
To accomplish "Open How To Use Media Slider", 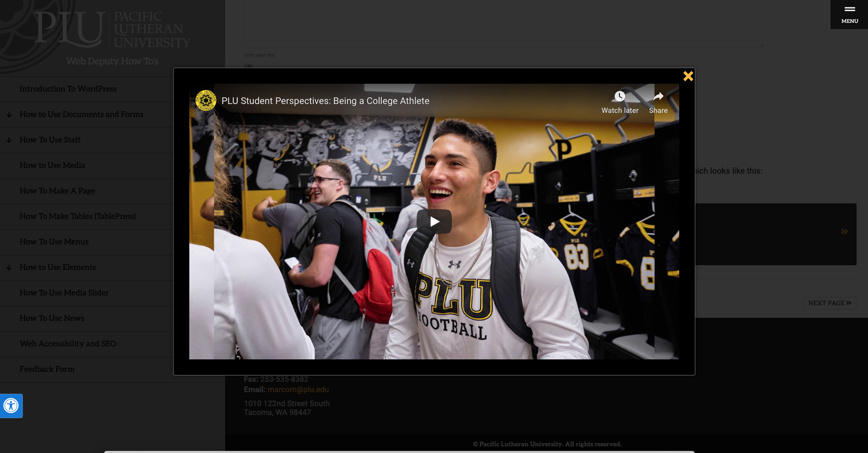I will coord(64,293).
